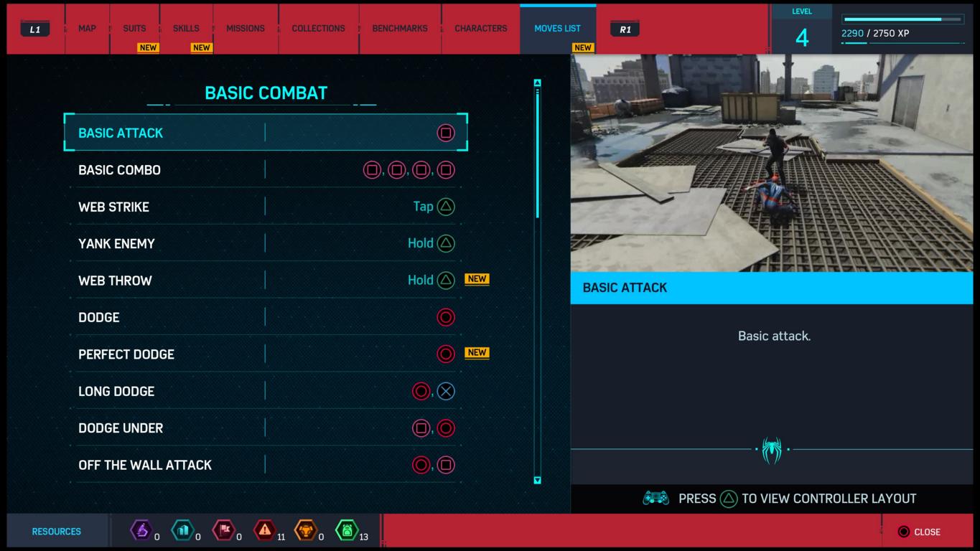The height and width of the screenshot is (551, 980).
Task: Click the teal landmark token icon
Action: coord(182,531)
